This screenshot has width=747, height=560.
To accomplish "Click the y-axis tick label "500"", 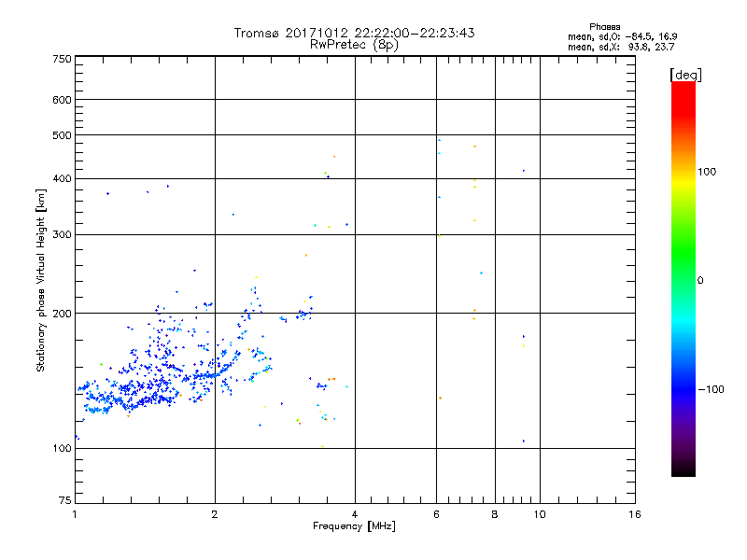I will [x=62, y=135].
